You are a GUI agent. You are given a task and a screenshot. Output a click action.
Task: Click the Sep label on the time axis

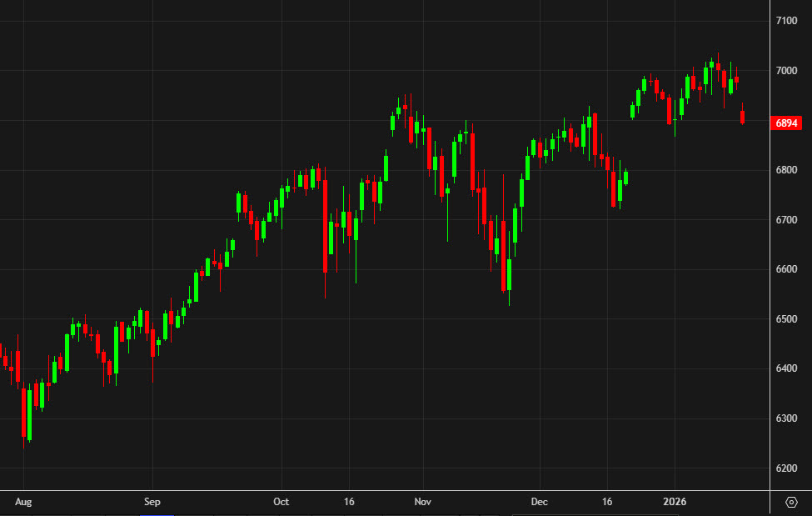(x=152, y=502)
